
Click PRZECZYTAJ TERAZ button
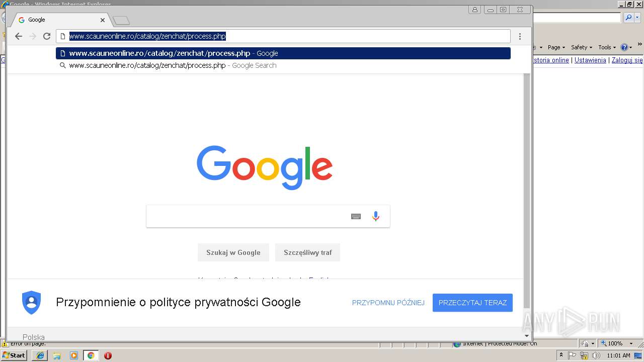coord(472,303)
